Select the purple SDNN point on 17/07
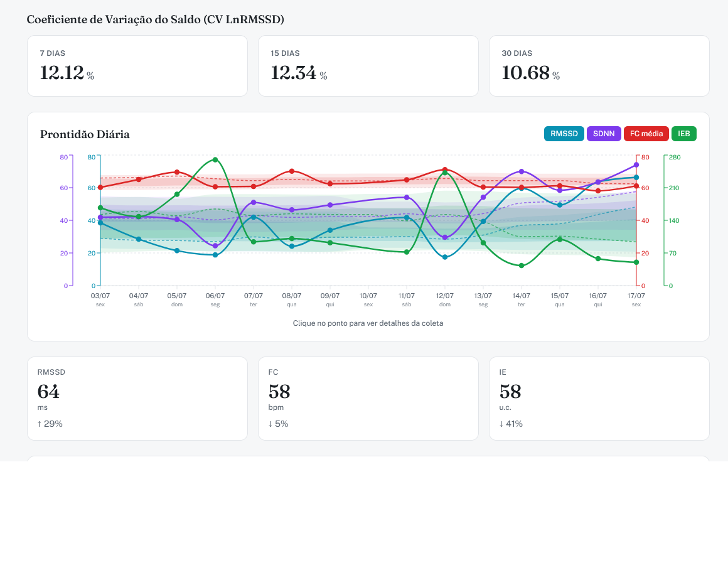 pos(636,165)
